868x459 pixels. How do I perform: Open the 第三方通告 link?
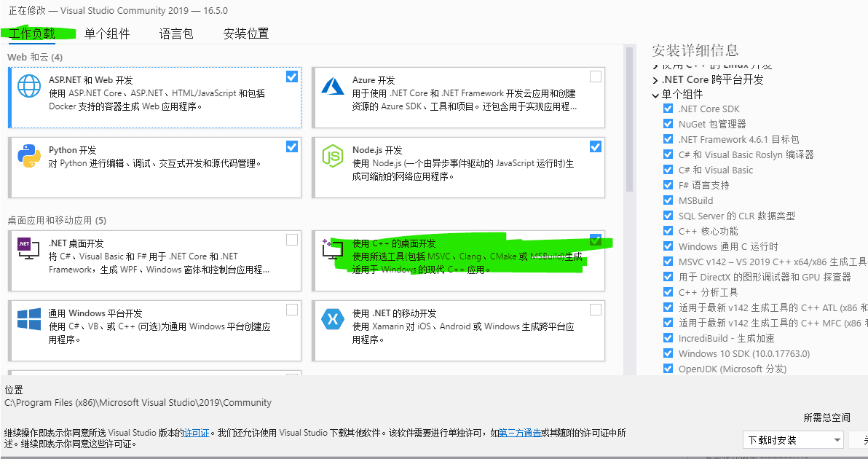[x=520, y=433]
